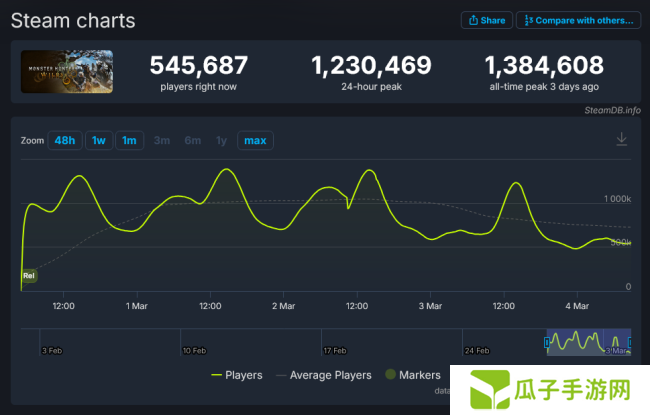Screen dimensions: 650x415
Task: Toggle Markers series in legend
Action: (x=413, y=375)
